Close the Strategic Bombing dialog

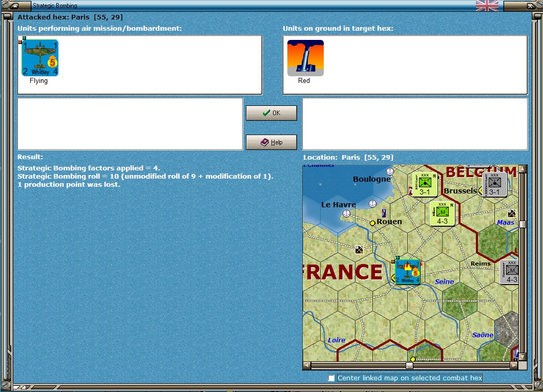coord(530,6)
